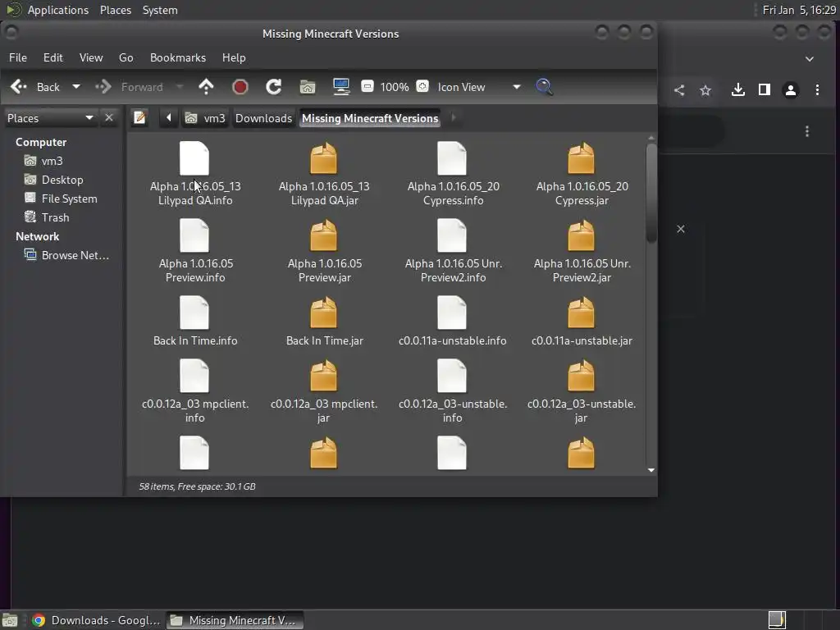The width and height of the screenshot is (840, 630).
Task: Select Back In Time.jar file icon
Action: pos(323,313)
